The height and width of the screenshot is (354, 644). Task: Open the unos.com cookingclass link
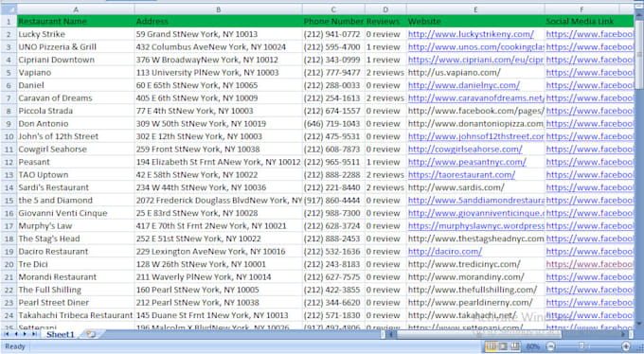pos(475,46)
